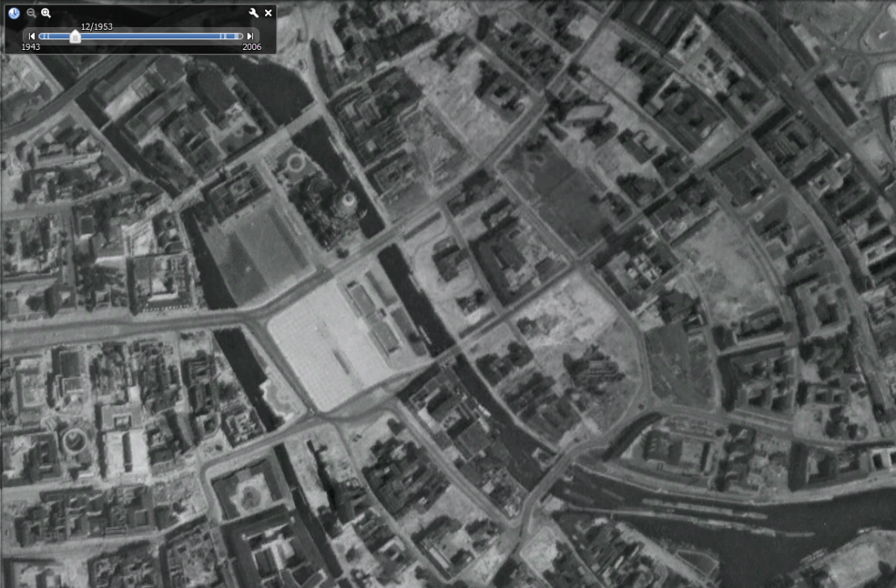896x588 pixels.
Task: Open time slider options wrench
Action: coord(254,13)
